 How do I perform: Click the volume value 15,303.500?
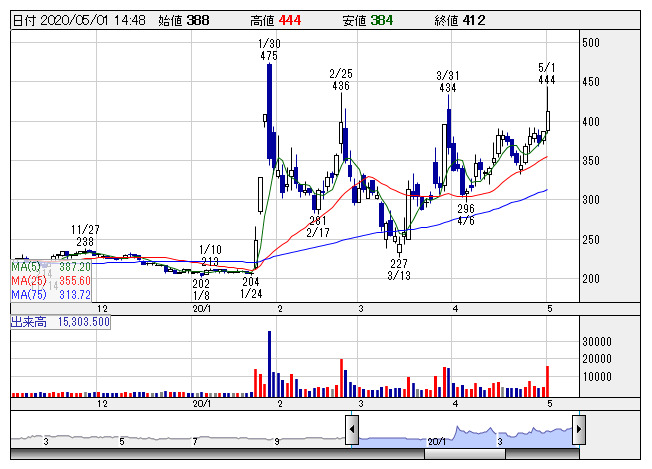[x=84, y=322]
